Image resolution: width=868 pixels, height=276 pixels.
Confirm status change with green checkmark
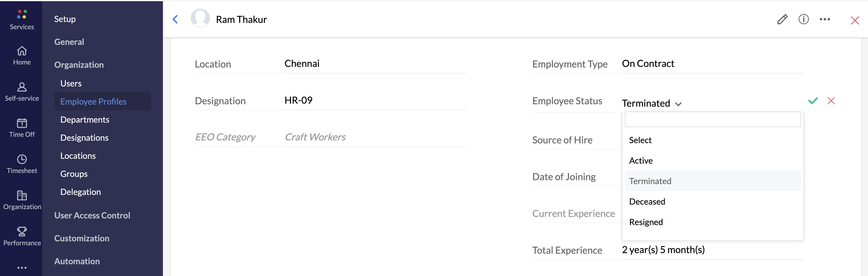pyautogui.click(x=813, y=100)
